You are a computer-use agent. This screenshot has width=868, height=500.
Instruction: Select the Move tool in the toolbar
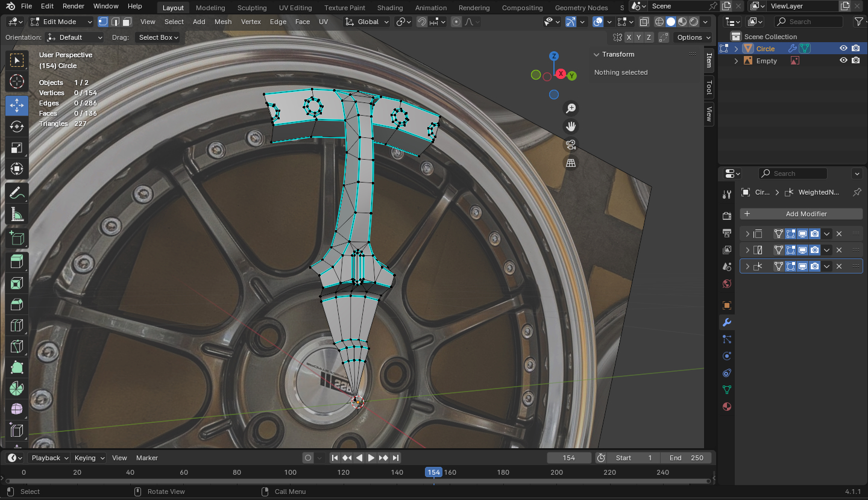click(17, 105)
